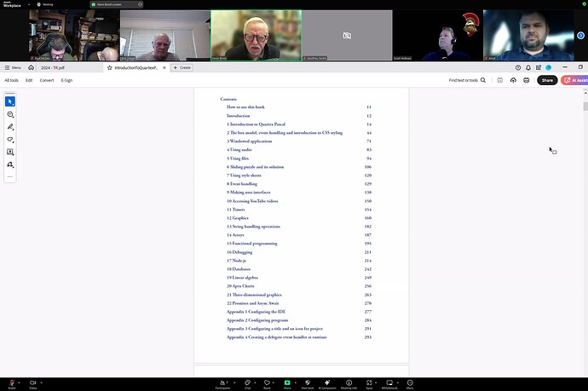Open Zoom Chat panel

[247, 384]
